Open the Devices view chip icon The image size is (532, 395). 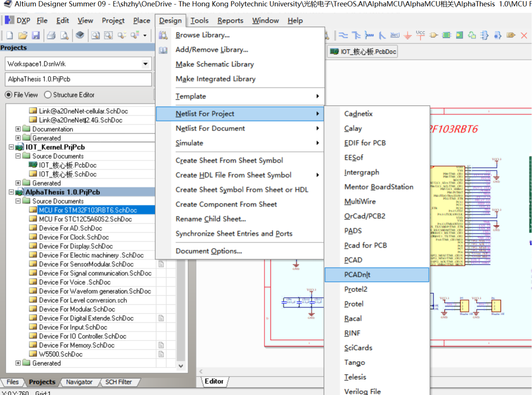pyautogui.click(x=80, y=35)
